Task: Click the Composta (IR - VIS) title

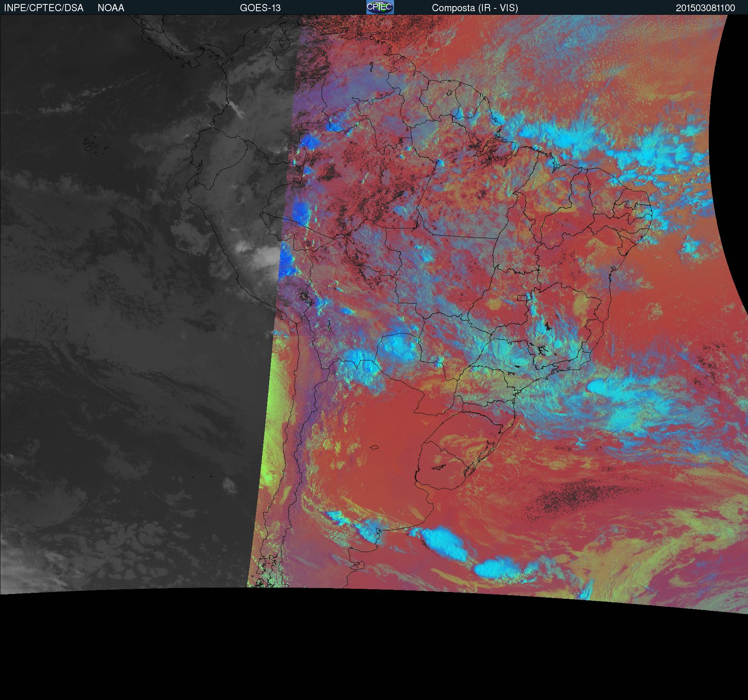Action: coord(475,8)
